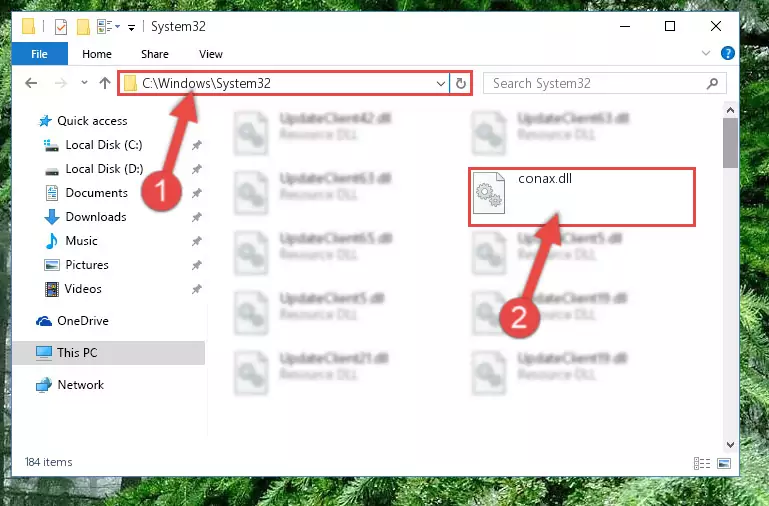769x506 pixels.
Task: Click the folder icon in address bar
Action: click(x=130, y=83)
